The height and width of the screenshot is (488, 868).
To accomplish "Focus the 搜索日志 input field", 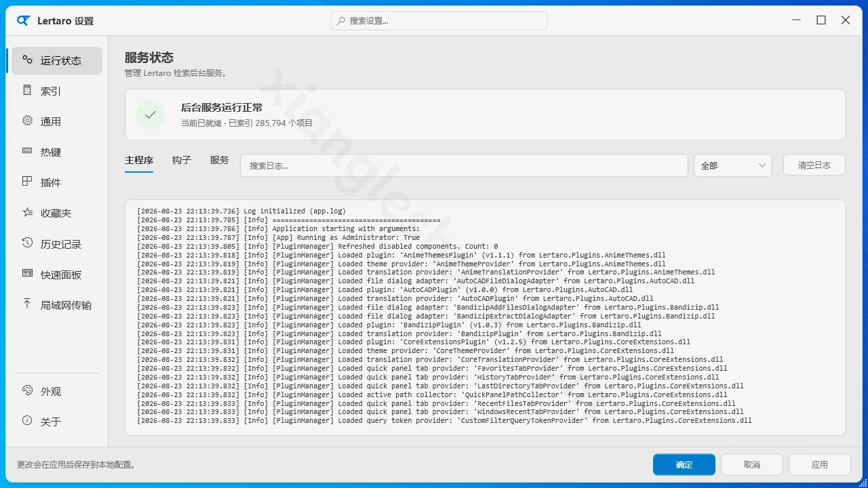I will pos(465,165).
